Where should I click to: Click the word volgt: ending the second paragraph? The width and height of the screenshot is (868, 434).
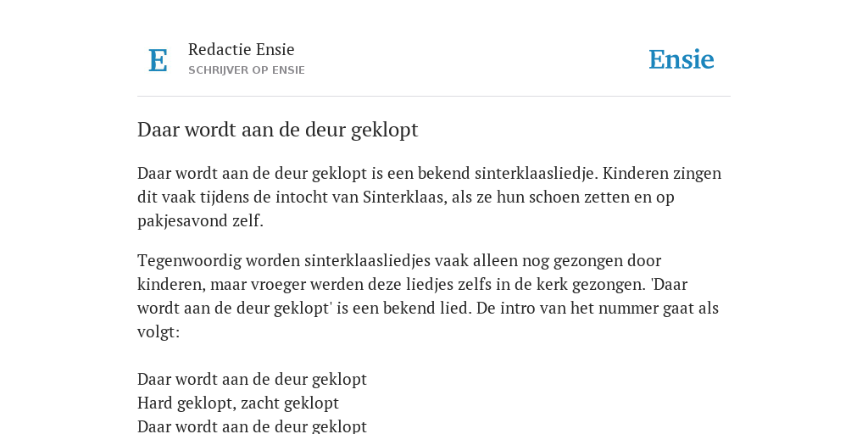coord(159,332)
